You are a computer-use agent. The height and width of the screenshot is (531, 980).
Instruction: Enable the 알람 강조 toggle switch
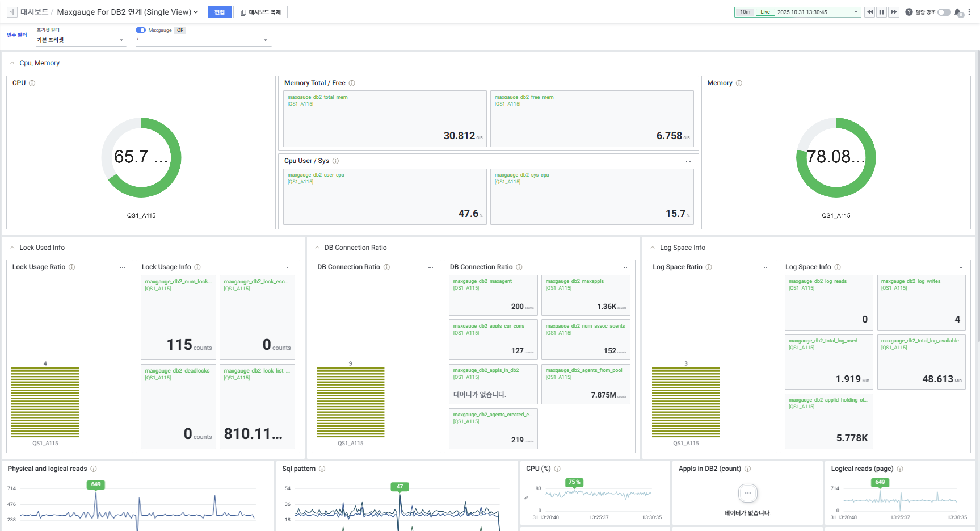pos(944,12)
